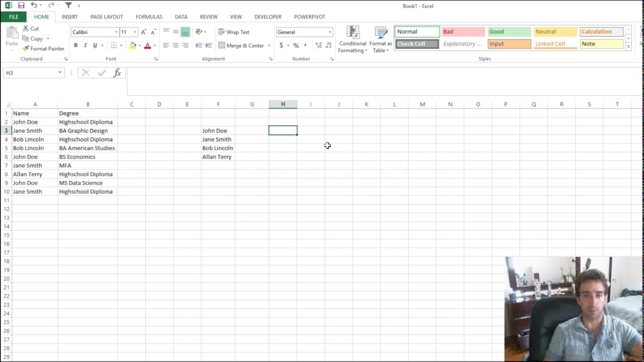Apply the red Font Color

tap(147, 45)
